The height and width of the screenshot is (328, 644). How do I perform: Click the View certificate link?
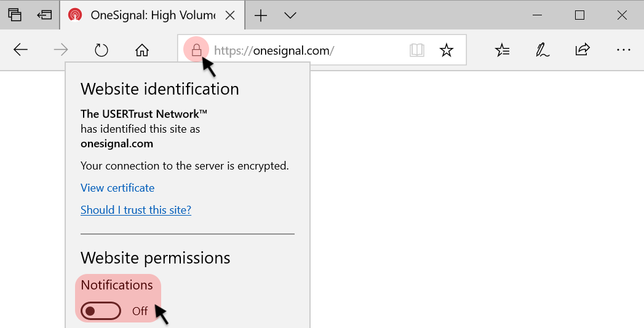(117, 188)
